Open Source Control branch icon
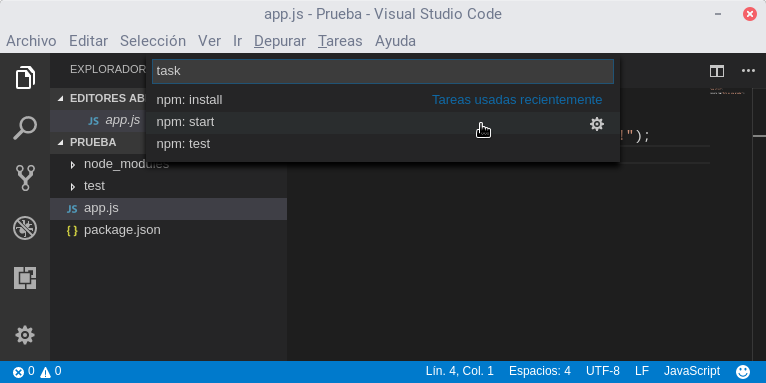The height and width of the screenshot is (383, 766). 25,178
